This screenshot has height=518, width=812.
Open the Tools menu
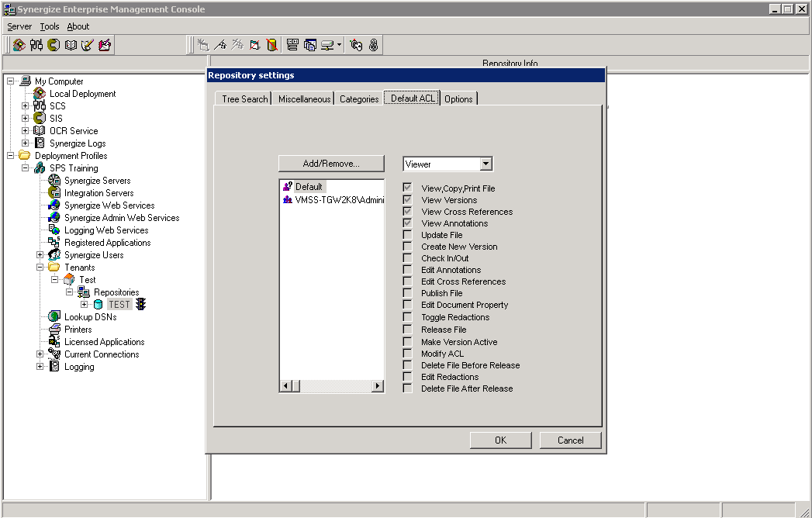pos(49,26)
